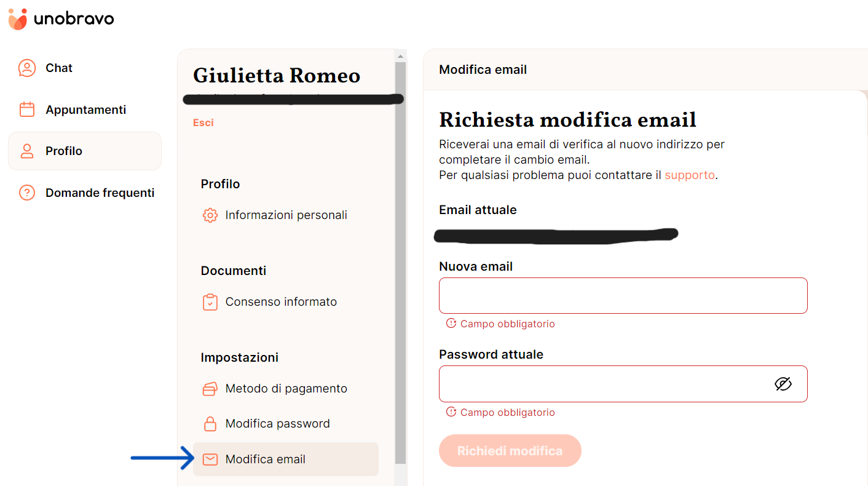Click the Informazioni personali gear icon

[x=210, y=215]
